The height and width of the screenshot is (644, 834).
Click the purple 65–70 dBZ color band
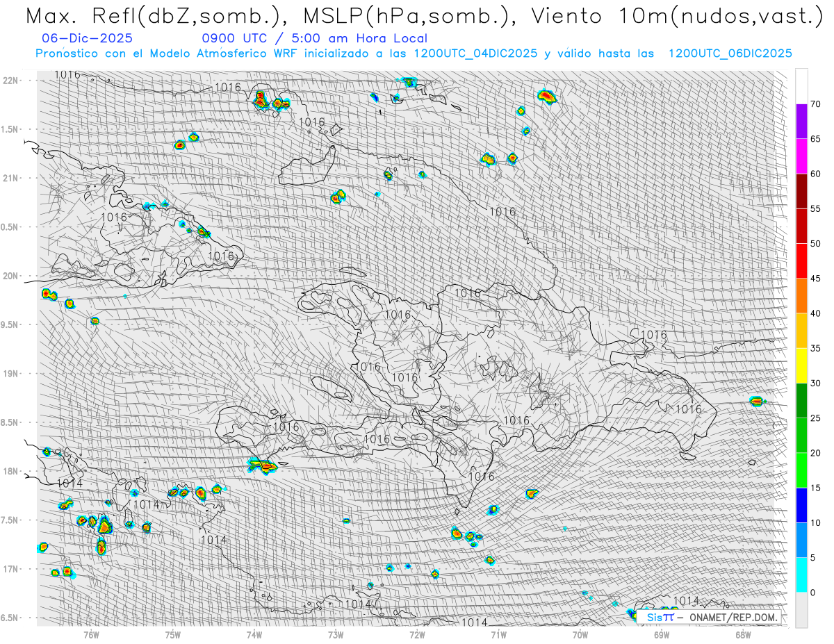click(801, 122)
